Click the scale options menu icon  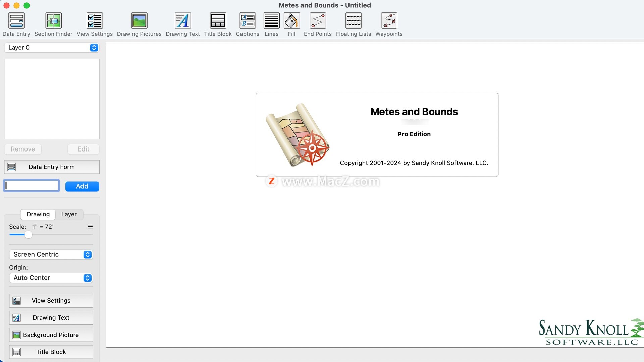[x=90, y=227]
